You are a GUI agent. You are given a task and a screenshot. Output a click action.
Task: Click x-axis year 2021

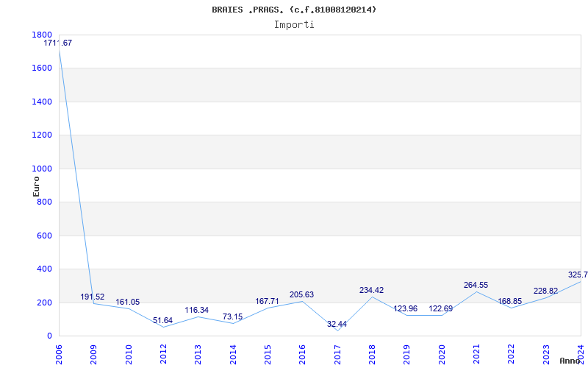(x=476, y=355)
